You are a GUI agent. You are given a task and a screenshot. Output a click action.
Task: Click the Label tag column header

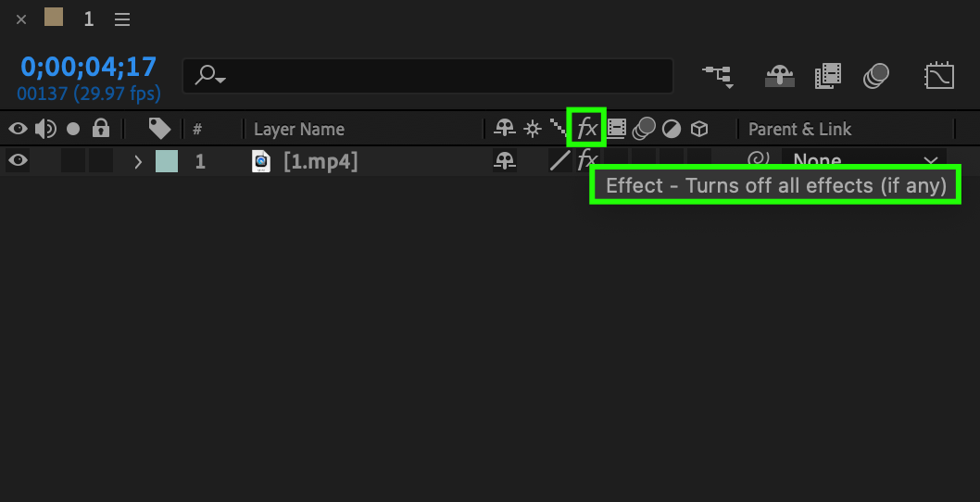159,129
